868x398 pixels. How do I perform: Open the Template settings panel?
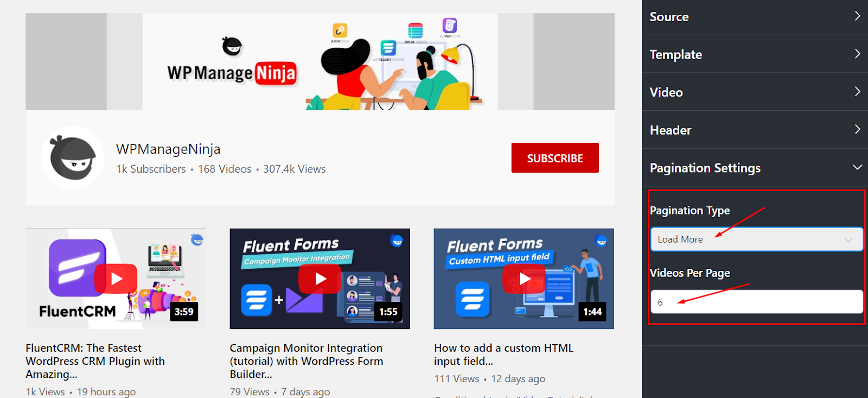(x=755, y=54)
